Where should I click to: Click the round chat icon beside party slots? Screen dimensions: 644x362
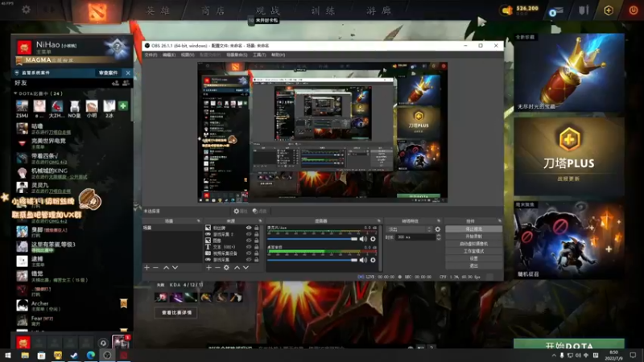tap(103, 343)
